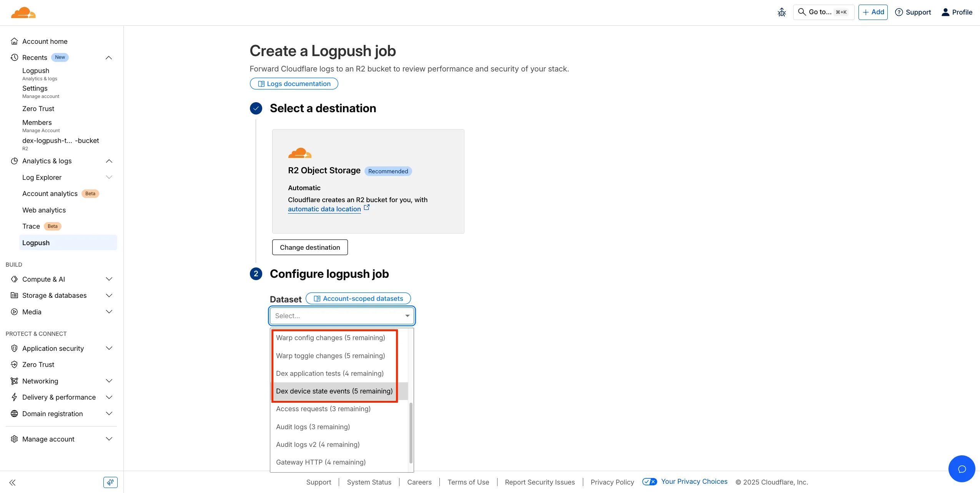Image resolution: width=980 pixels, height=493 pixels.
Task: Open Support in the top bar
Action: 913,12
